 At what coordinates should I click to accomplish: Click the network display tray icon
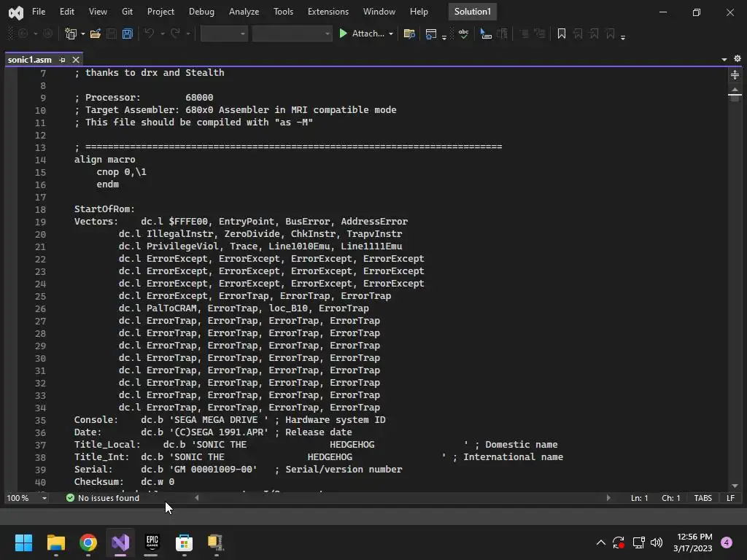pyautogui.click(x=638, y=542)
